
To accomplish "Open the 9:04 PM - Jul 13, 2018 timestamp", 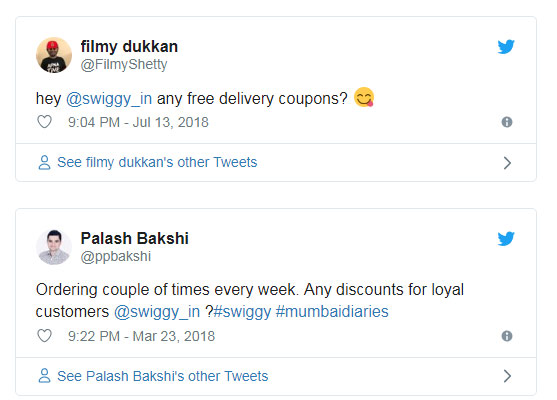I will [138, 123].
